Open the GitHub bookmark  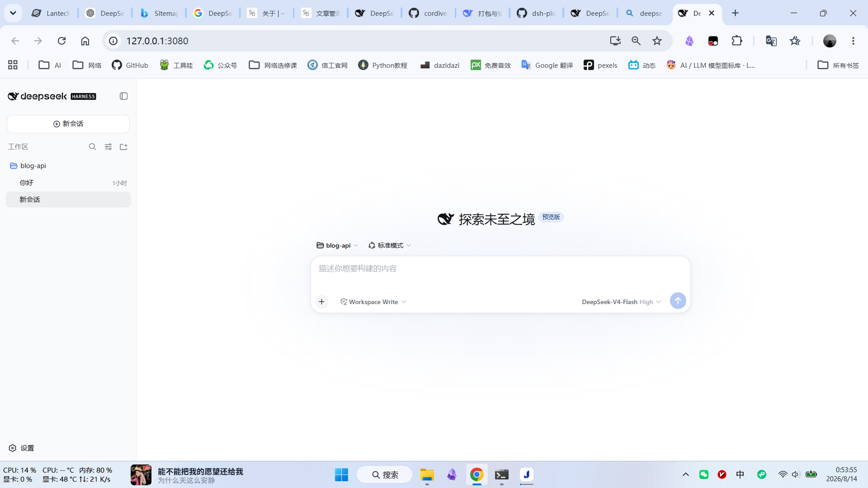tap(130, 65)
